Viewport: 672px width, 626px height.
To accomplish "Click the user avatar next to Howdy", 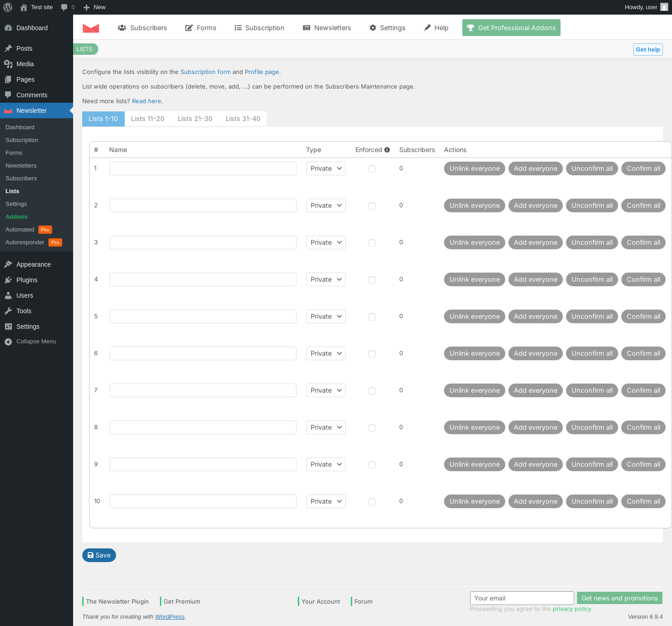I will (x=664, y=7).
